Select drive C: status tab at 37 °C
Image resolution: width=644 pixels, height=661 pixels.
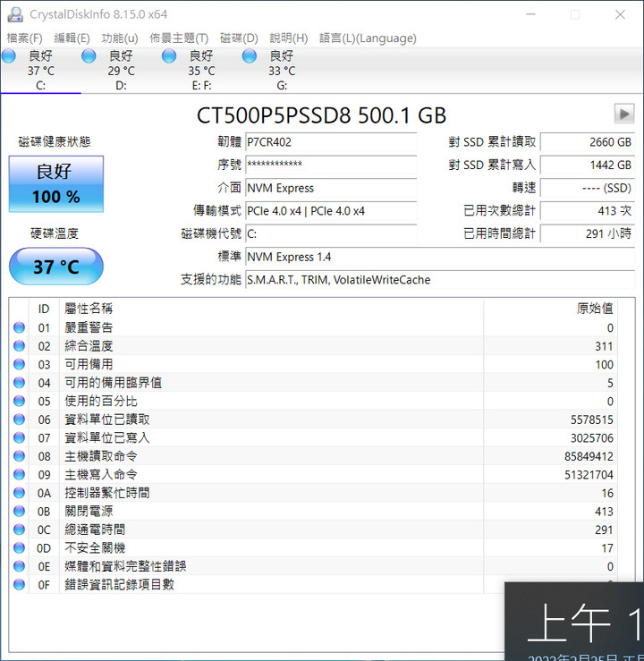[x=41, y=71]
